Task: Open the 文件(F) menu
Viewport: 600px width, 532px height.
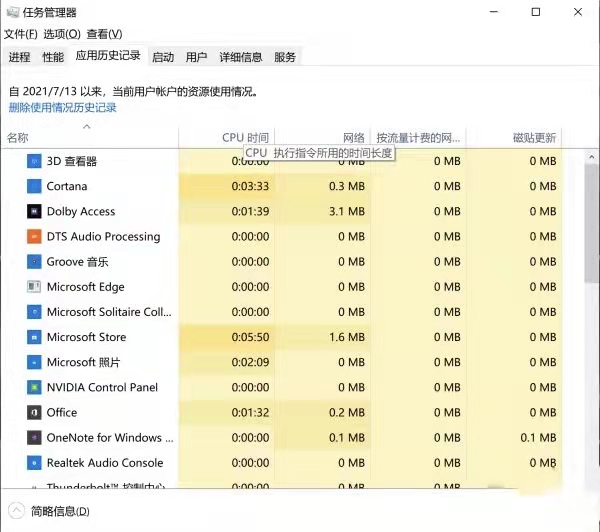Action: tap(21, 34)
